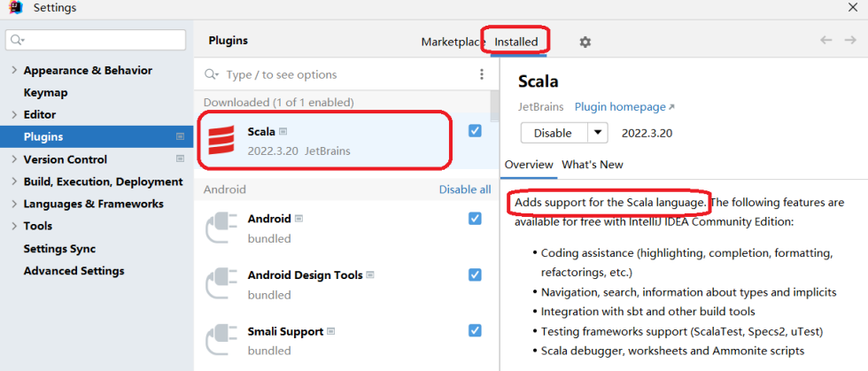Select Keymap in the settings tree
The image size is (868, 371).
[45, 93]
